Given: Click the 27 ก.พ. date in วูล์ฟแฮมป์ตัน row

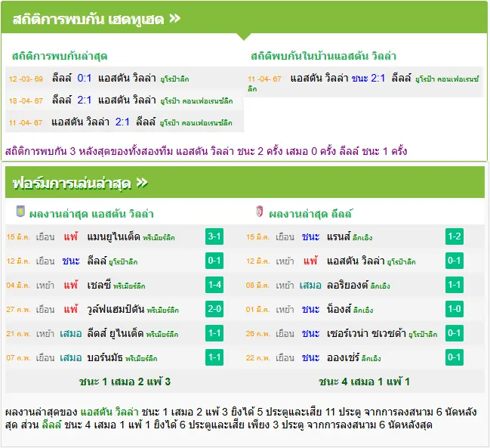Looking at the screenshot, I should (18, 310).
